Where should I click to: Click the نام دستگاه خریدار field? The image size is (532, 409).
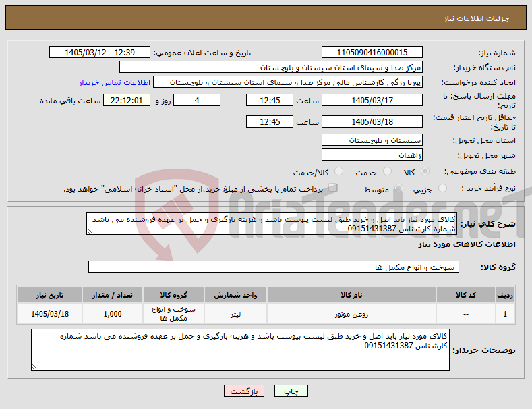[271, 67]
